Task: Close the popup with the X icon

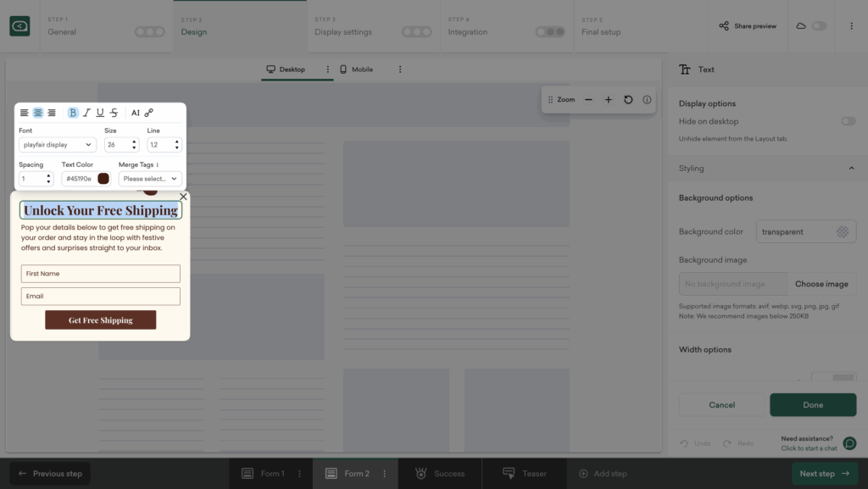Action: [x=183, y=197]
